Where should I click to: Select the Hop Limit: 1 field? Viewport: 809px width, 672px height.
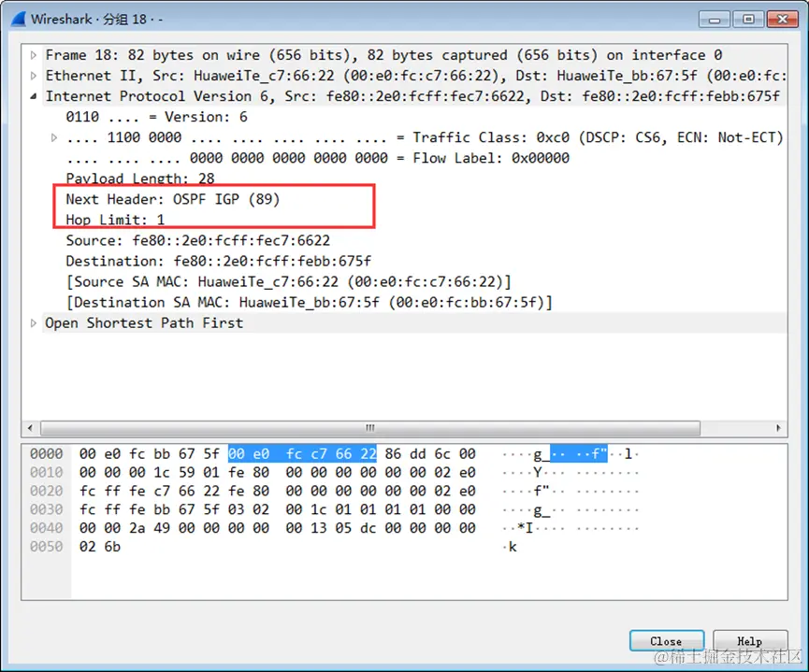pos(116,221)
